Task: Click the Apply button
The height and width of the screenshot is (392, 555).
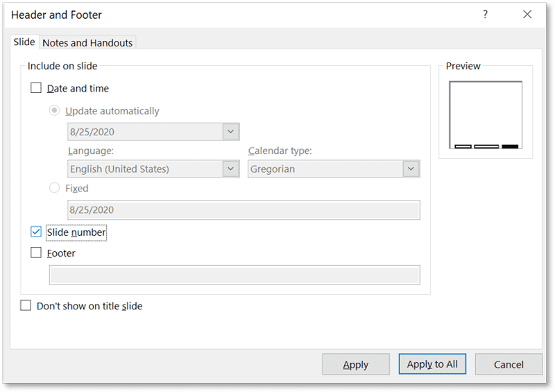Action: (x=356, y=364)
